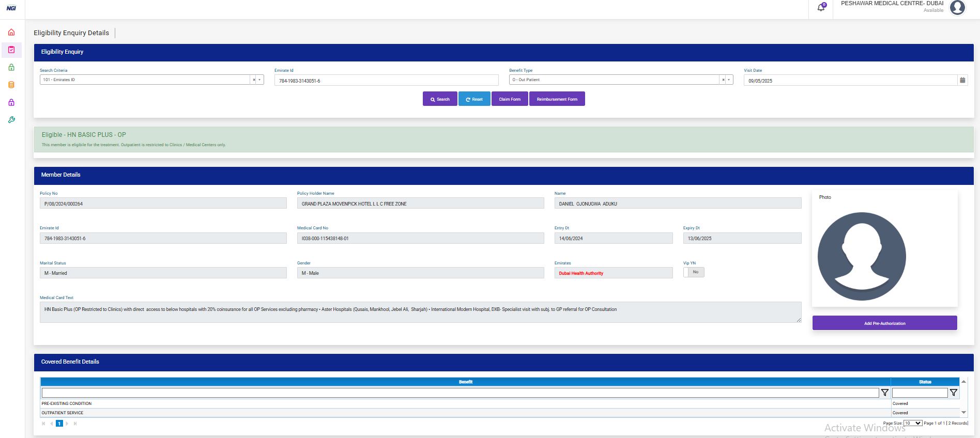980x438 pixels.
Task: Click the Reset button
Action: coord(474,99)
